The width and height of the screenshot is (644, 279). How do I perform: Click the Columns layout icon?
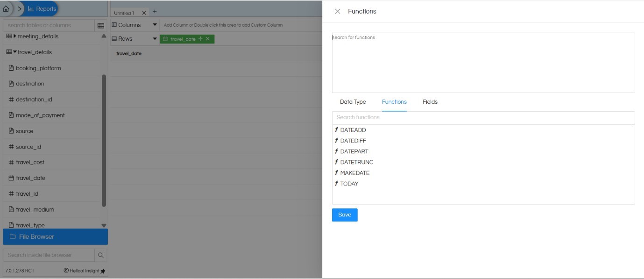tap(114, 25)
